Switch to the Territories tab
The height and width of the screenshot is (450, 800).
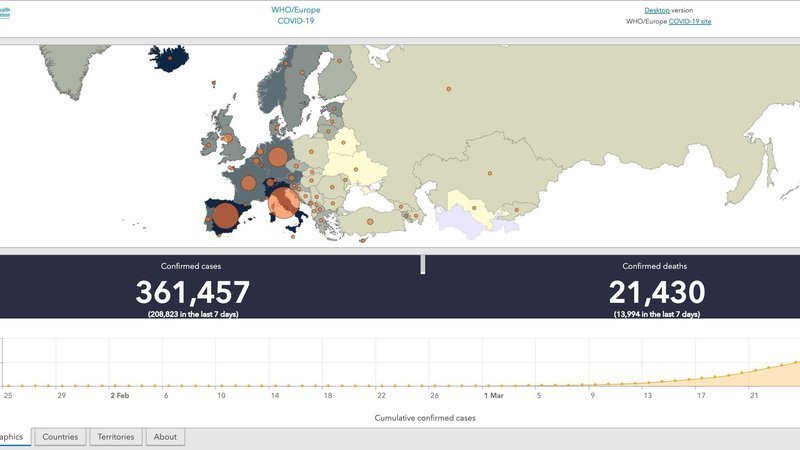[x=116, y=437]
